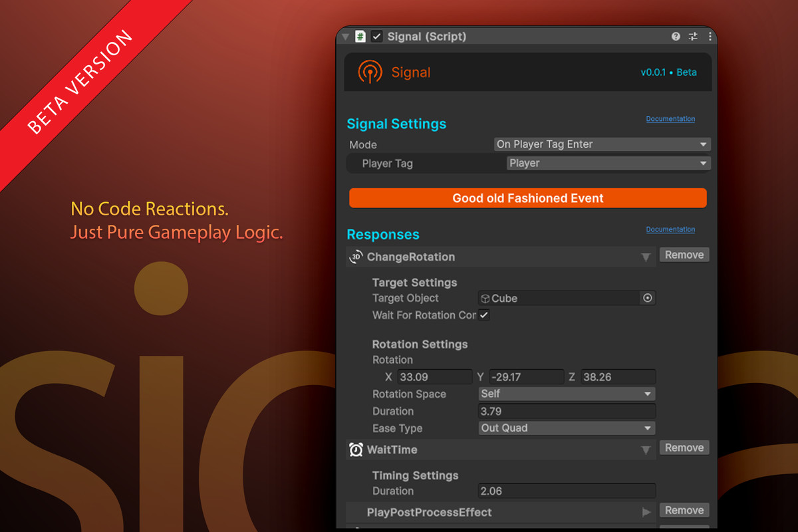
Task: Collapse the ChangeRotation response arrow
Action: pyautogui.click(x=645, y=257)
